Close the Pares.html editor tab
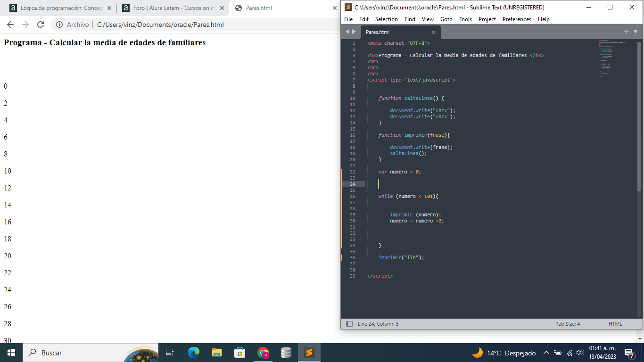The height and width of the screenshot is (362, 644). (x=433, y=32)
